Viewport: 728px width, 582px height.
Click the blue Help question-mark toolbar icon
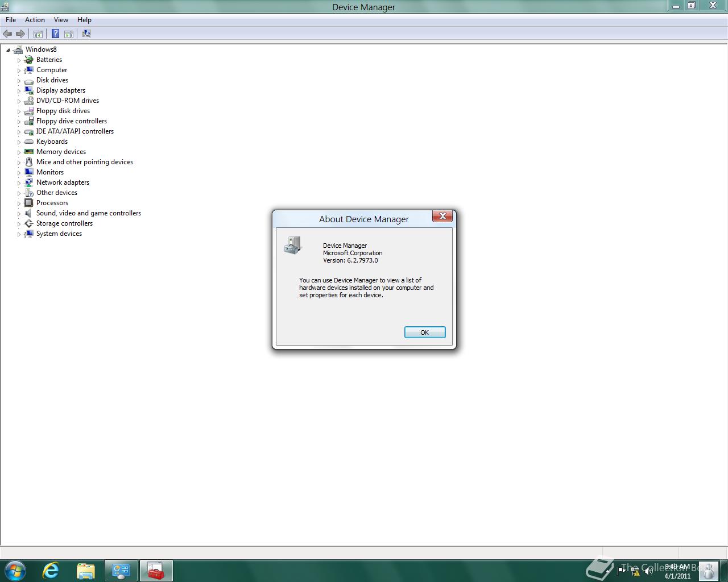(x=55, y=34)
